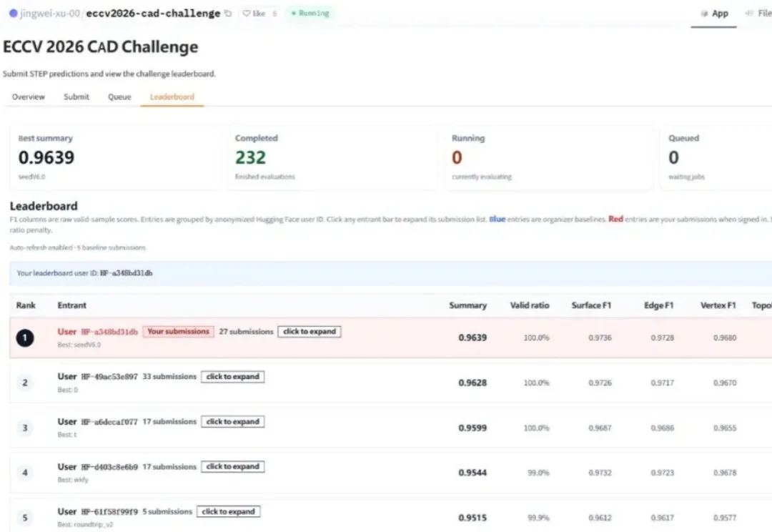The width and height of the screenshot is (772, 532).
Task: Click the 99.9% valid ratio cell
Action: click(539, 518)
